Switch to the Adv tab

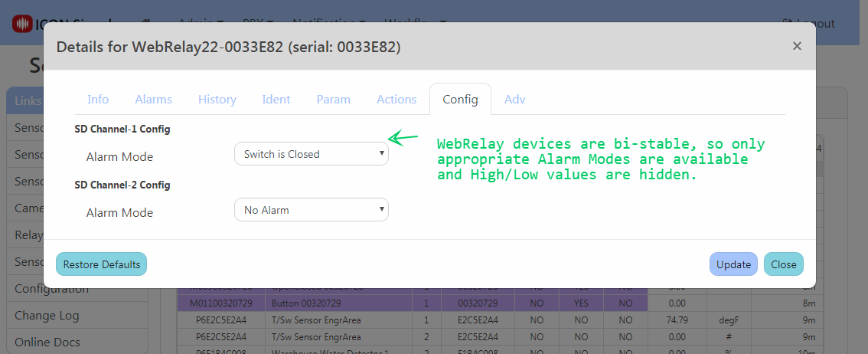point(514,100)
